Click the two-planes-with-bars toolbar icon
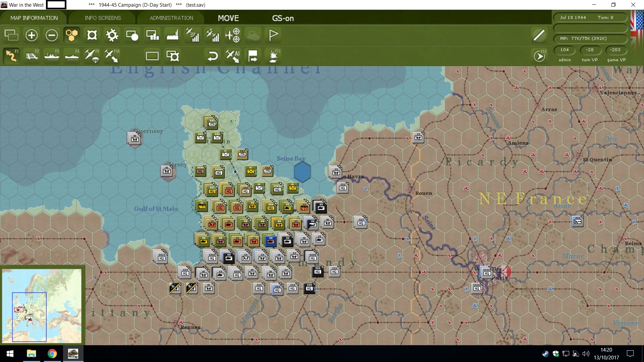This screenshot has height=362, width=644. click(213, 35)
